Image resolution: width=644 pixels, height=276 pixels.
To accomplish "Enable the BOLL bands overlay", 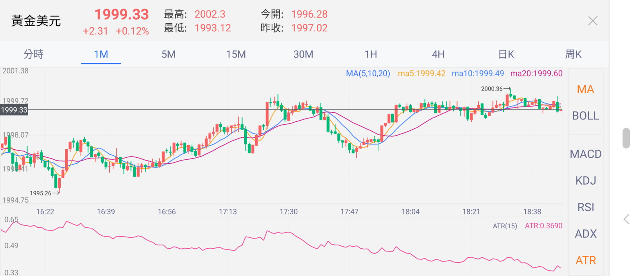I will click(x=585, y=116).
